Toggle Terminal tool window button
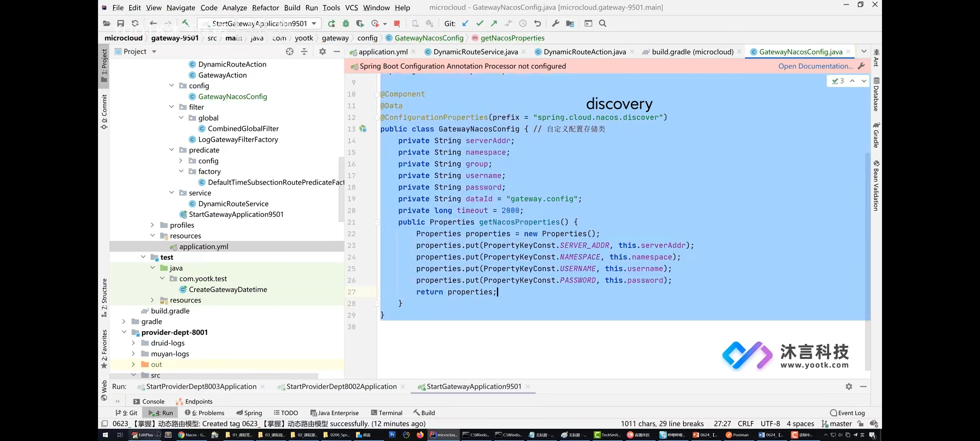The width and height of the screenshot is (980, 441). [x=386, y=413]
